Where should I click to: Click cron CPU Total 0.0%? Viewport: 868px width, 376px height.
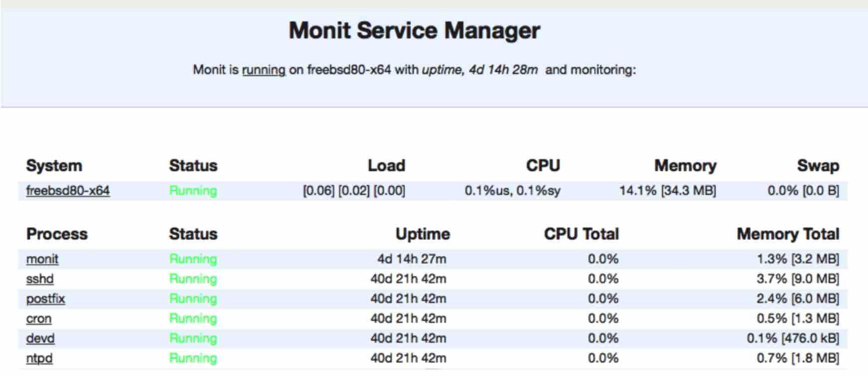603,318
